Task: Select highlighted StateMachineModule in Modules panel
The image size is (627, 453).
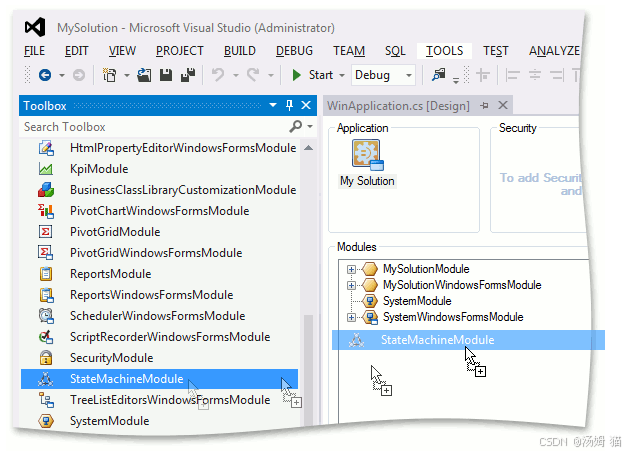Action: [468, 340]
